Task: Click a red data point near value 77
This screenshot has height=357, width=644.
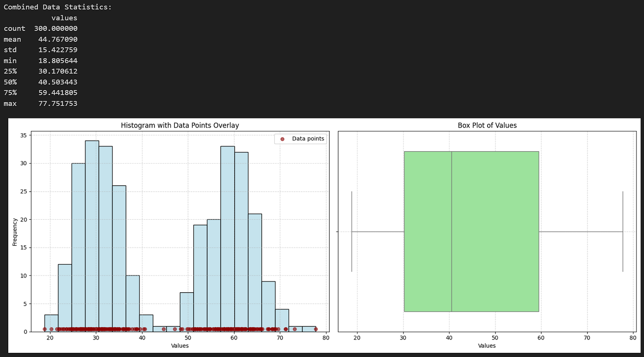Action: [316, 329]
